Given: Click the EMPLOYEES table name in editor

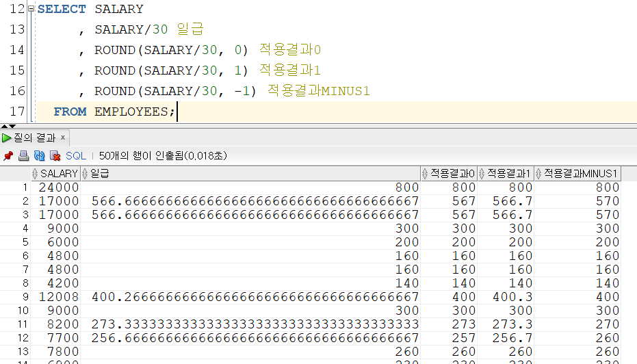Looking at the screenshot, I should [131, 112].
